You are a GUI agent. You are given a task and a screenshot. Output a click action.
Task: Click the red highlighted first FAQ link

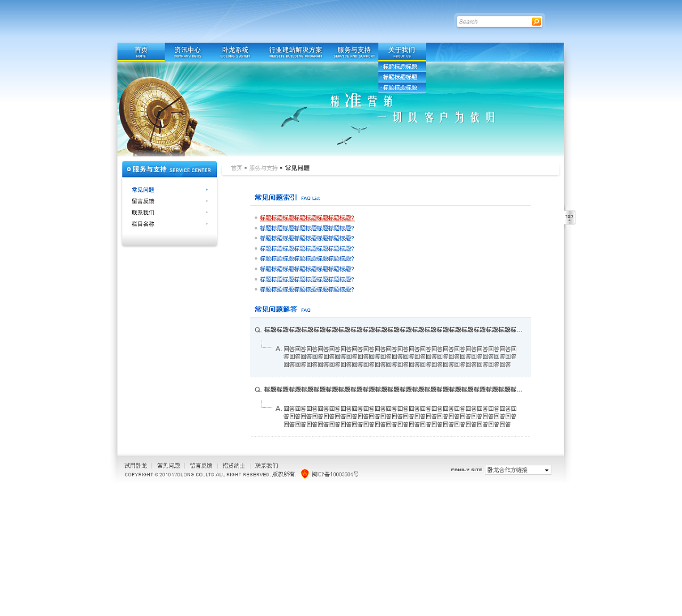[x=307, y=218]
